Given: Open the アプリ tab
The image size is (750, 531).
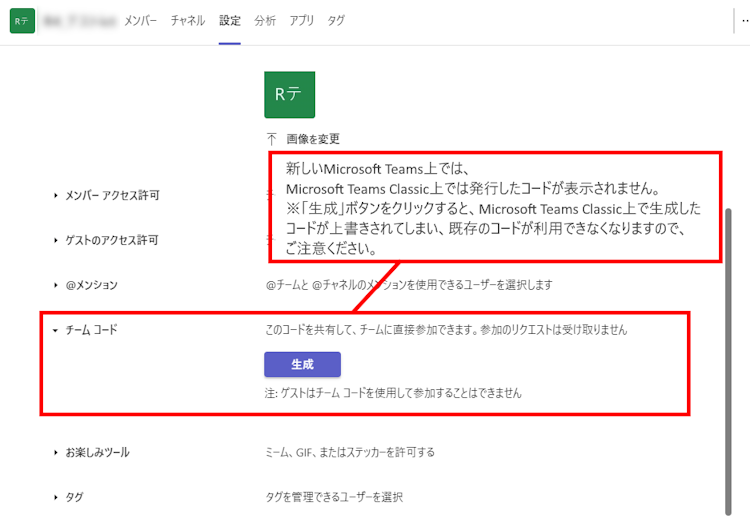Looking at the screenshot, I should pos(301,21).
